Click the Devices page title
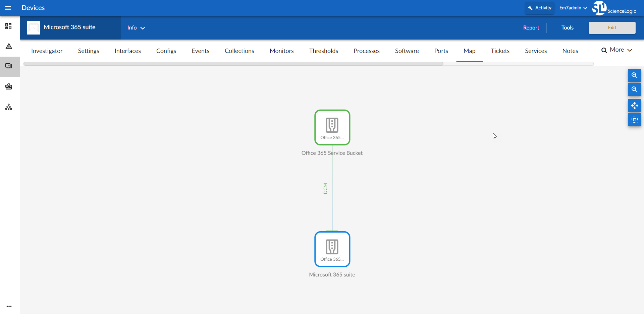 tap(33, 8)
